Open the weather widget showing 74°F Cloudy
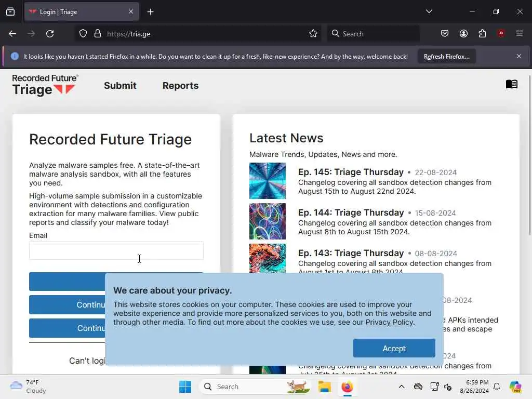 click(28, 387)
